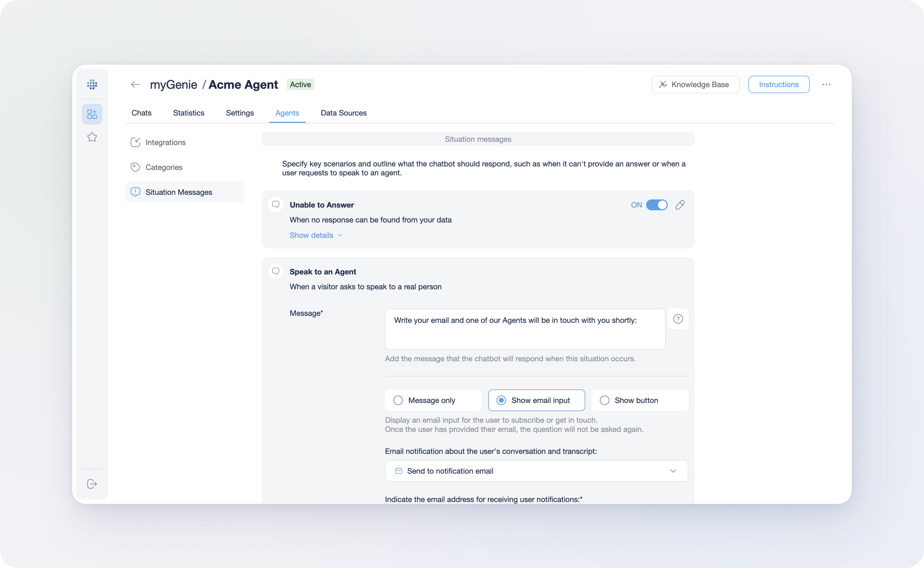The image size is (924, 568).
Task: Edit Unable to Answer with pencil icon
Action: coord(680,205)
